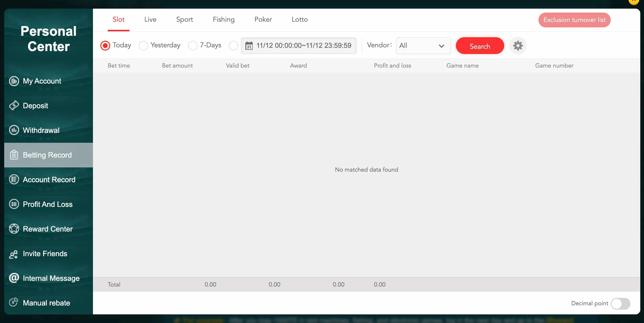Open Account Record in the sidebar
The width and height of the screenshot is (644, 323).
49,179
